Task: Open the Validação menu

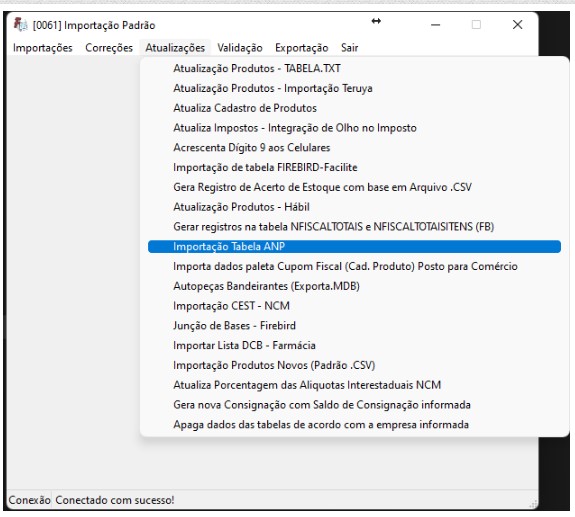Action: 240,48
